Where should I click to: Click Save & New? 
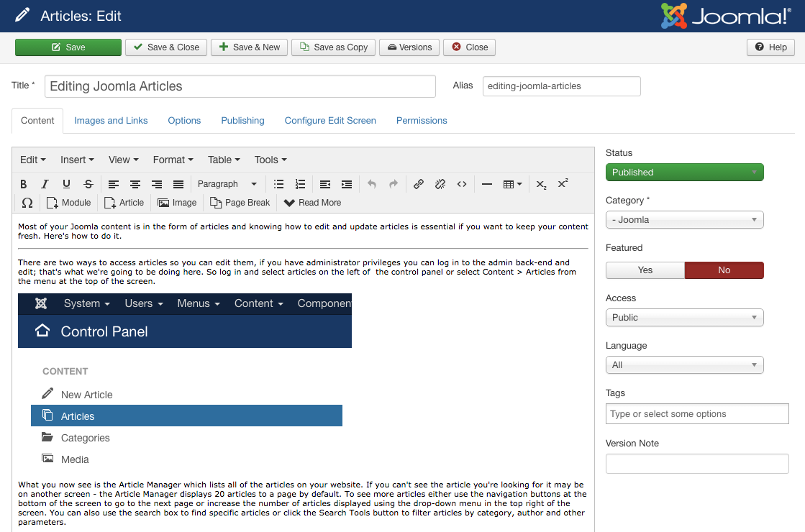tap(249, 47)
